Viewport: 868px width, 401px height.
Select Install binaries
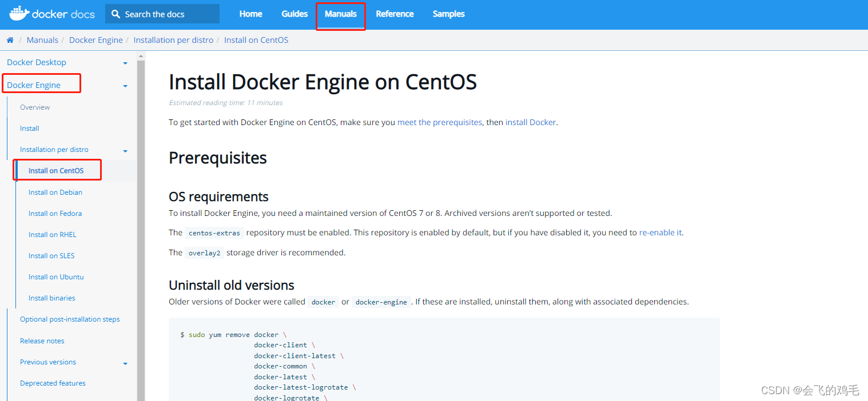(52, 298)
